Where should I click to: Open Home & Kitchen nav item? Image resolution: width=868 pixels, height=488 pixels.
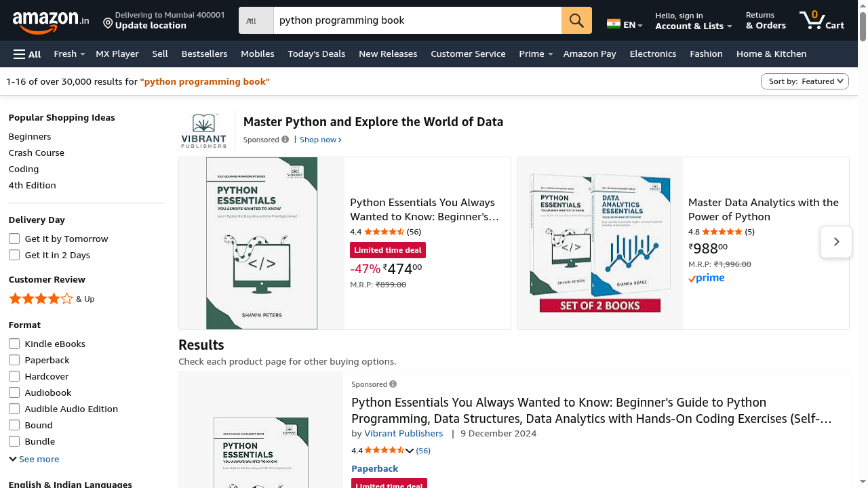click(x=772, y=54)
